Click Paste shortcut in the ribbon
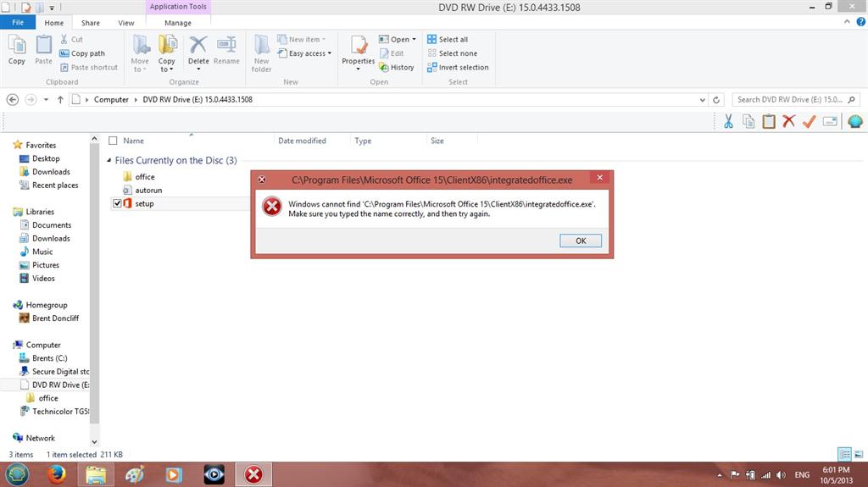This screenshot has width=868, height=487. point(88,67)
